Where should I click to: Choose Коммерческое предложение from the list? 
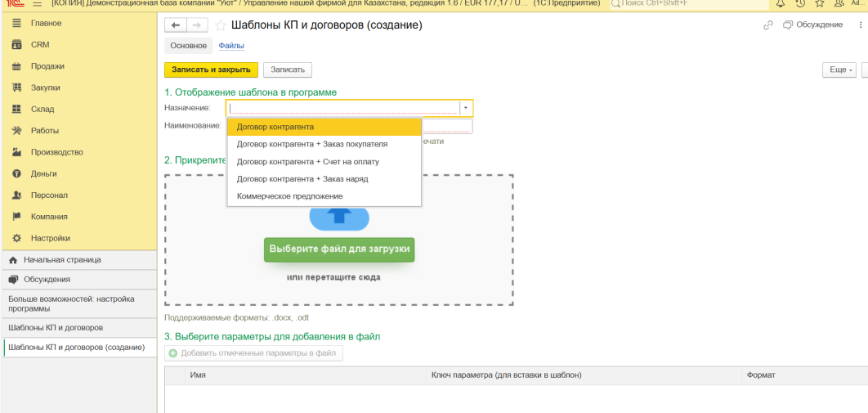pyautogui.click(x=289, y=196)
